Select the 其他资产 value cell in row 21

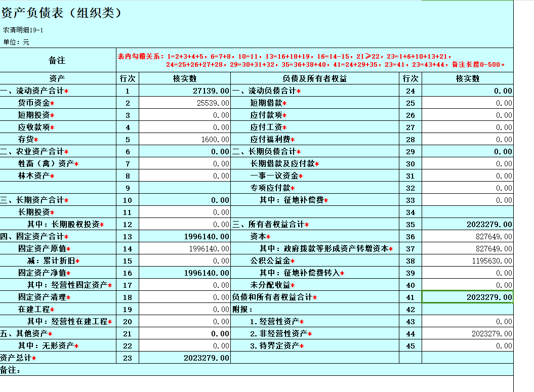[x=185, y=334]
